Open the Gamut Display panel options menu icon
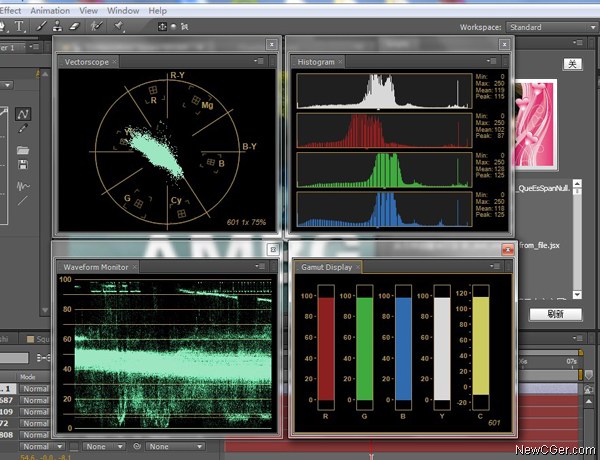This screenshot has width=600, height=460. pos(495,266)
